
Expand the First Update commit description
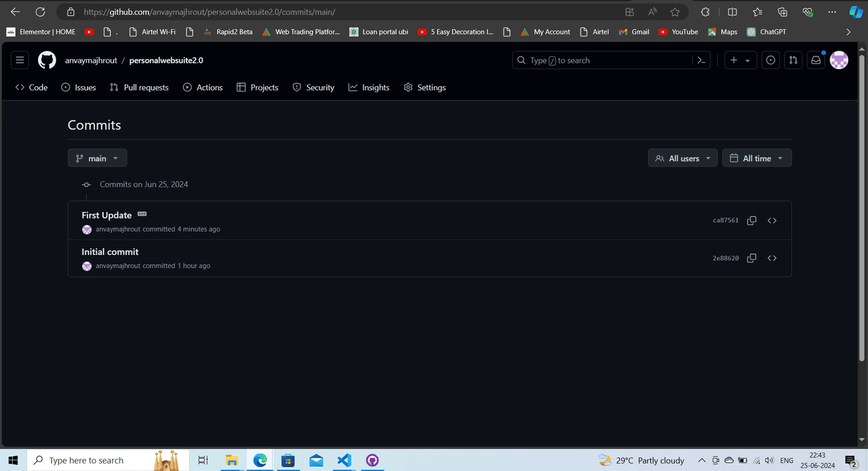point(142,214)
